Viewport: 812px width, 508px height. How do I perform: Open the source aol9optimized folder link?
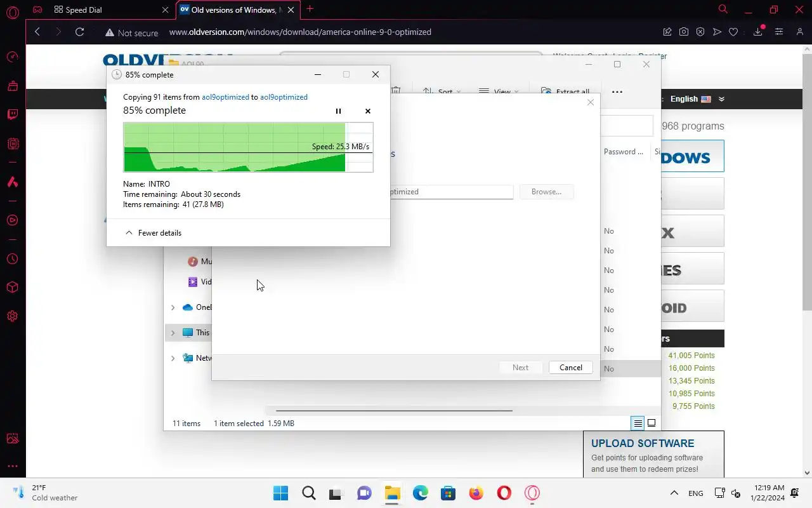225,97
